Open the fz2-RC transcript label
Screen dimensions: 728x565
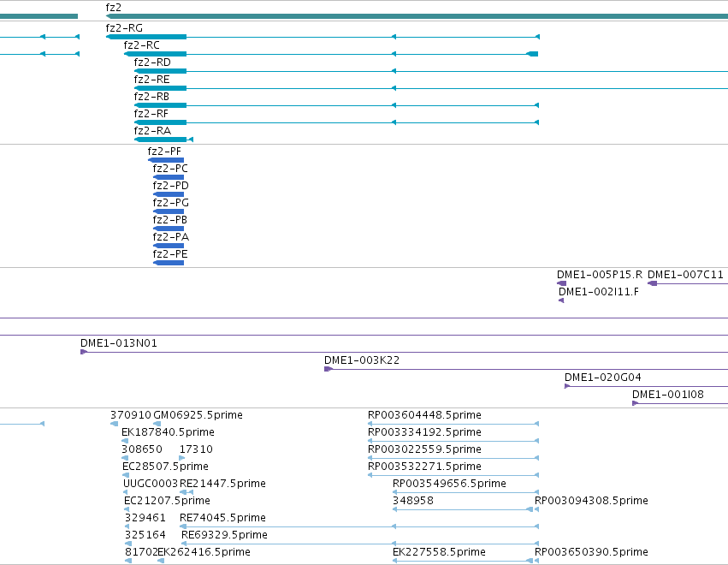142,45
